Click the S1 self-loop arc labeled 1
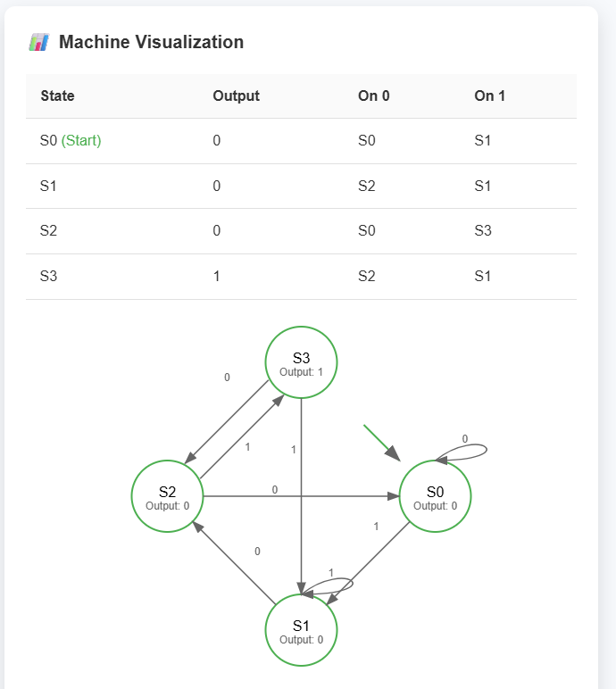Viewport: 616px width, 689px height. [329, 586]
